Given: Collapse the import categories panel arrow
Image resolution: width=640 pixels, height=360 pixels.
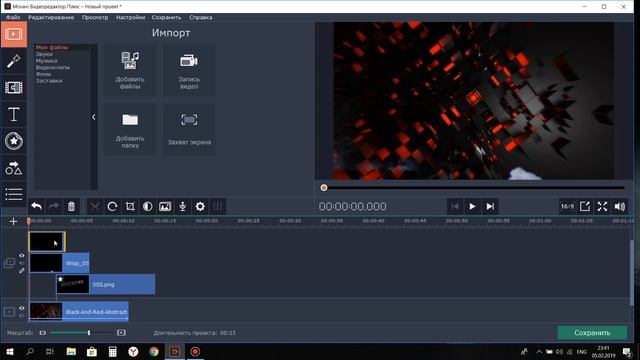Looking at the screenshot, I should tap(94, 117).
